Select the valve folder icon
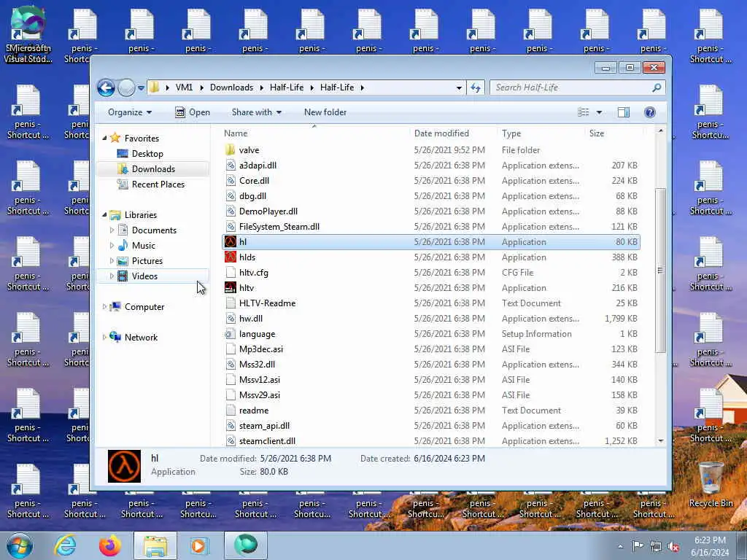The image size is (747, 560). pyautogui.click(x=231, y=150)
